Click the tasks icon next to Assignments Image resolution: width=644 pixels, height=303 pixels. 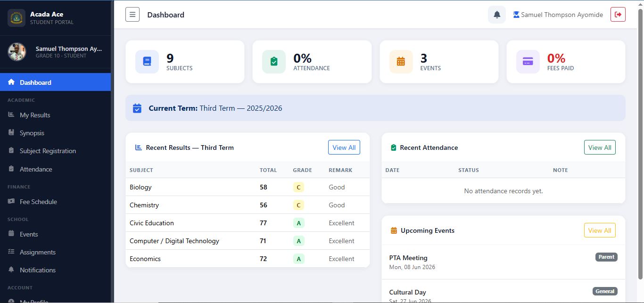pos(11,252)
